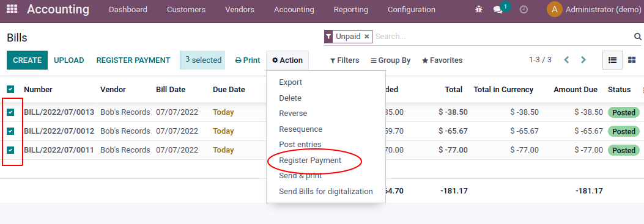Click the debug bug icon
The height and width of the screenshot is (224, 644).
tap(478, 9)
